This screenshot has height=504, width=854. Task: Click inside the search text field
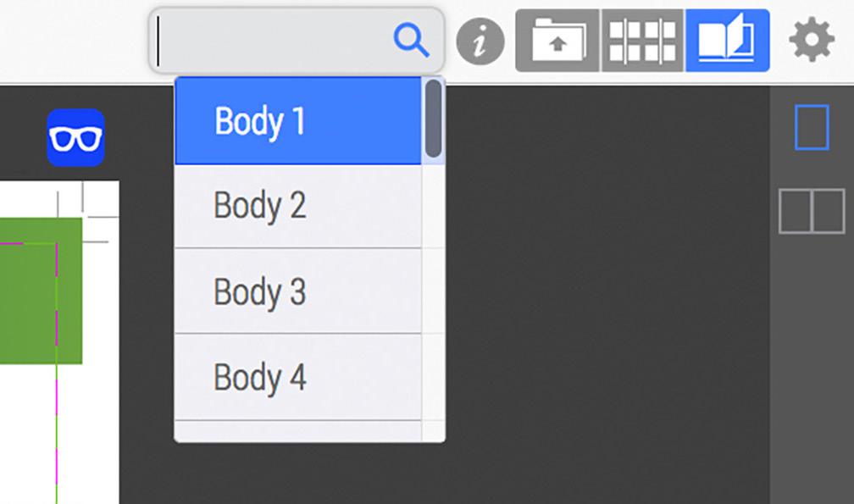[x=272, y=41]
